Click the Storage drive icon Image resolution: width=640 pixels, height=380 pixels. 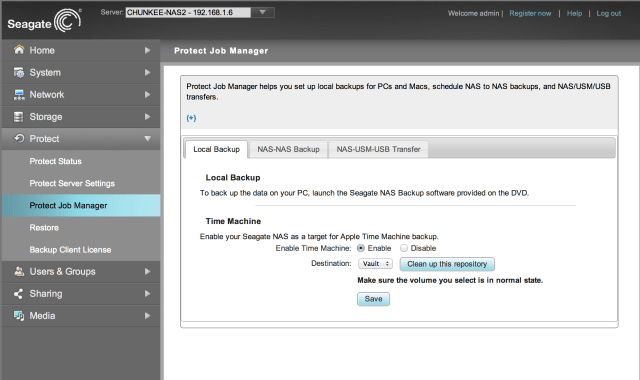tap(19, 117)
